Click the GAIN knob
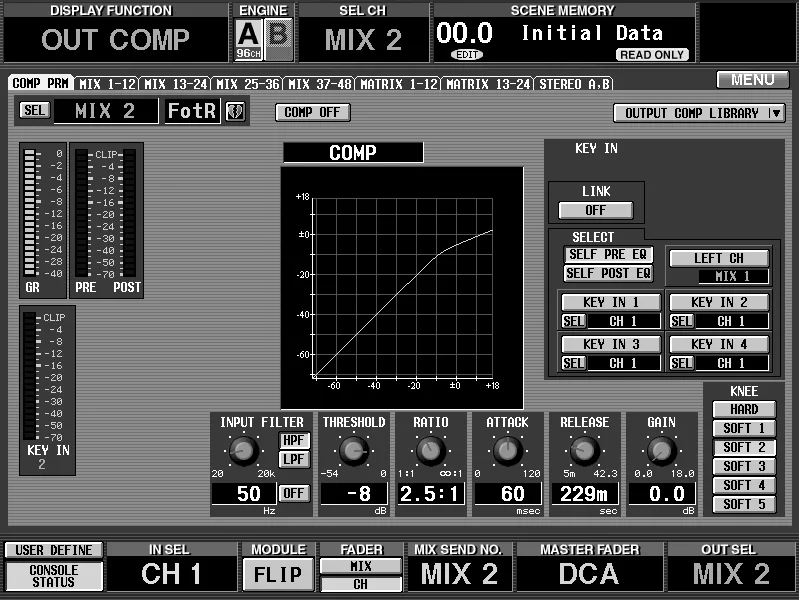 click(661, 451)
